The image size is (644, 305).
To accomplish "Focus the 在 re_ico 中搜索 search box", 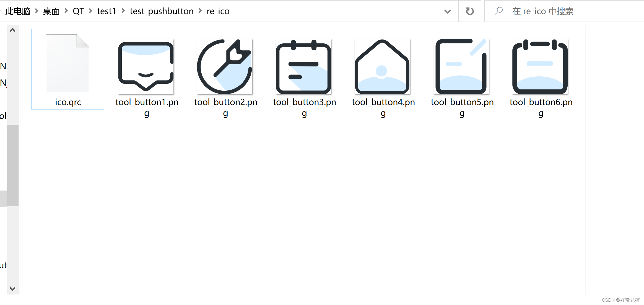I will click(x=564, y=11).
